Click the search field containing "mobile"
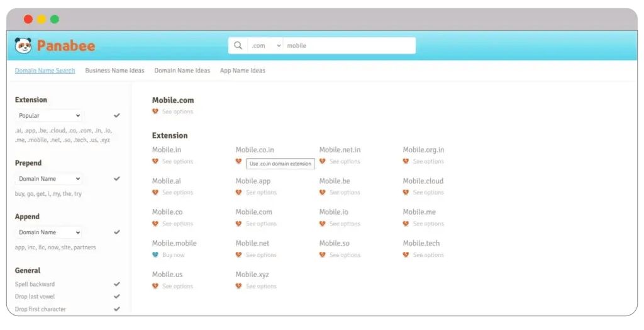 coord(348,45)
